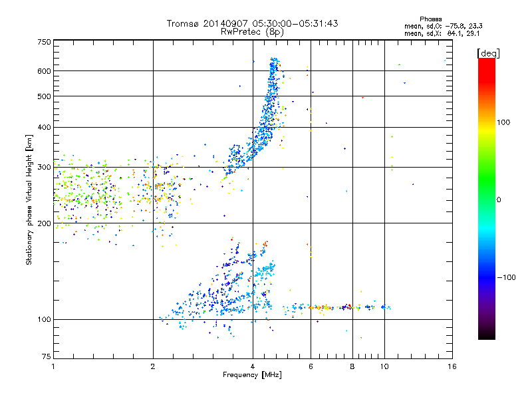Click the y-axis tick label '400'
The height and width of the screenshot is (399, 532).
pyautogui.click(x=44, y=127)
